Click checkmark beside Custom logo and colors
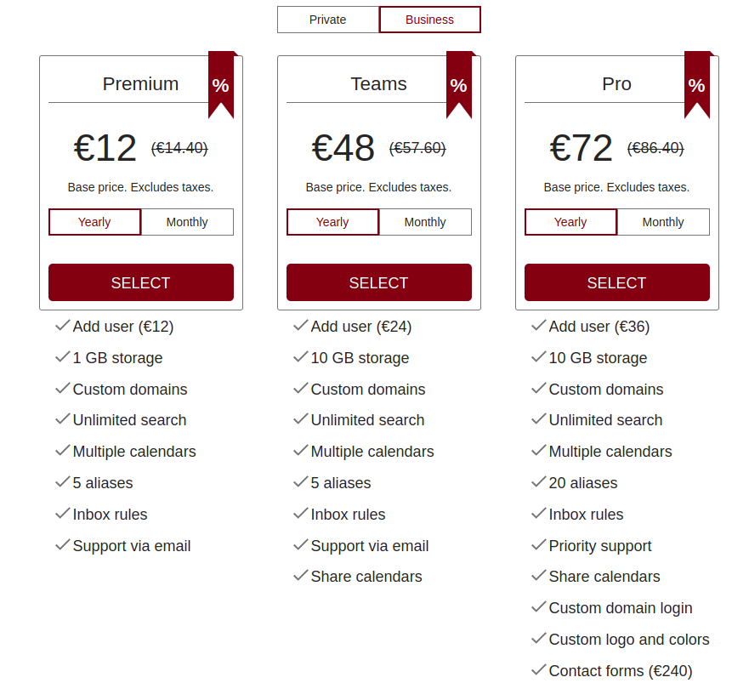749x700 pixels. coord(539,639)
